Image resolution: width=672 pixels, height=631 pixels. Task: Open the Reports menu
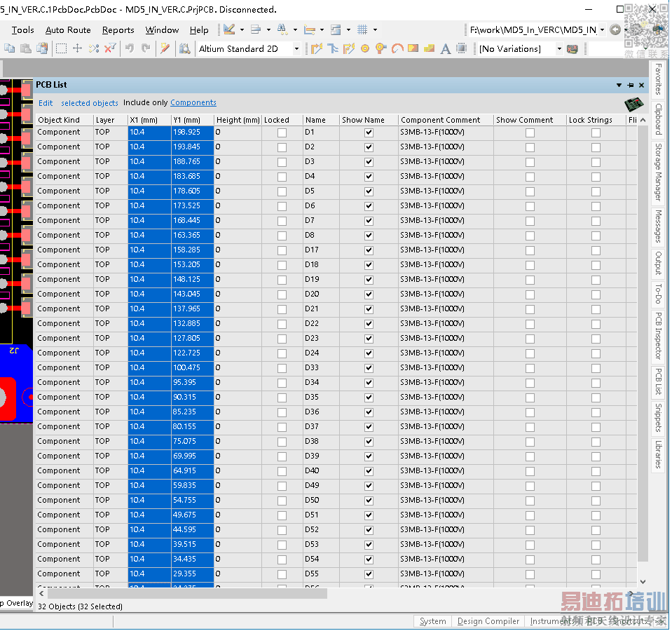pyautogui.click(x=118, y=30)
